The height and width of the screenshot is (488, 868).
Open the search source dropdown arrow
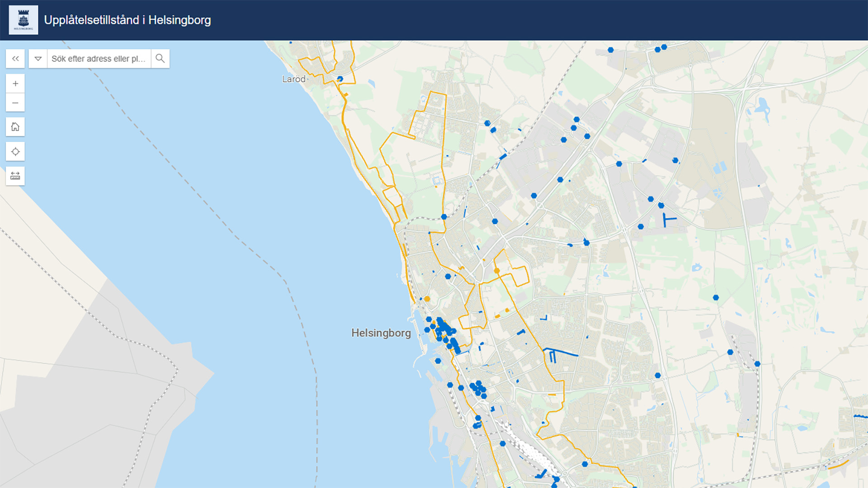[38, 58]
